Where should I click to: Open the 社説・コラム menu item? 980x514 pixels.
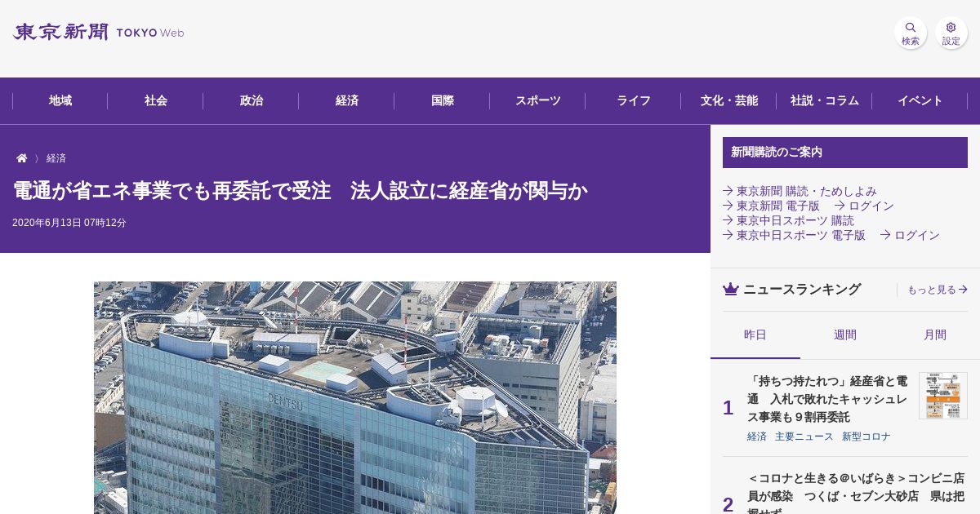pyautogui.click(x=825, y=101)
